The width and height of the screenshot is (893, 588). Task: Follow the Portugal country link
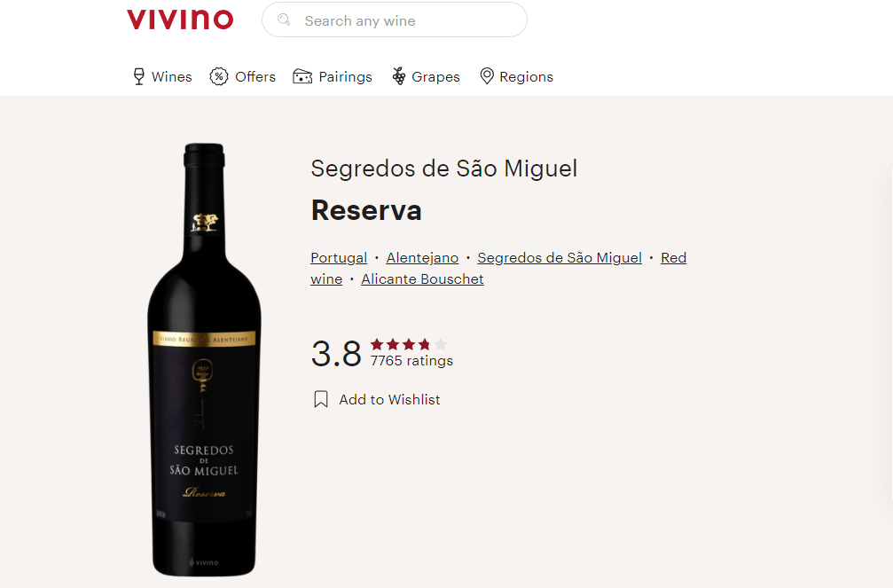[339, 257]
